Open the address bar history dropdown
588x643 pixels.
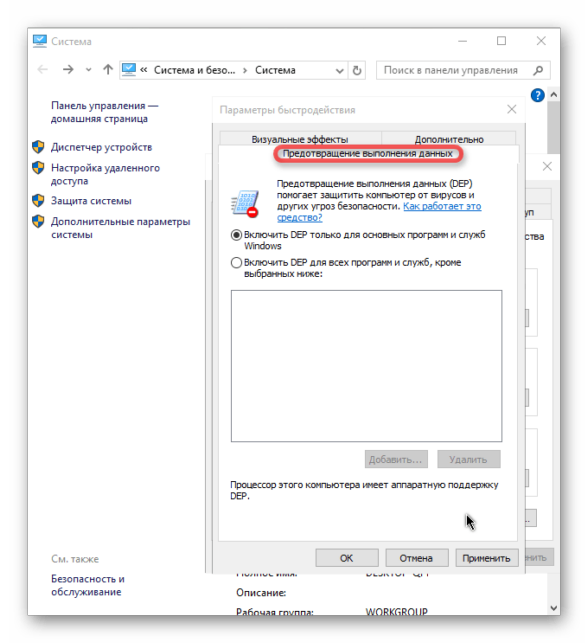pyautogui.click(x=340, y=71)
